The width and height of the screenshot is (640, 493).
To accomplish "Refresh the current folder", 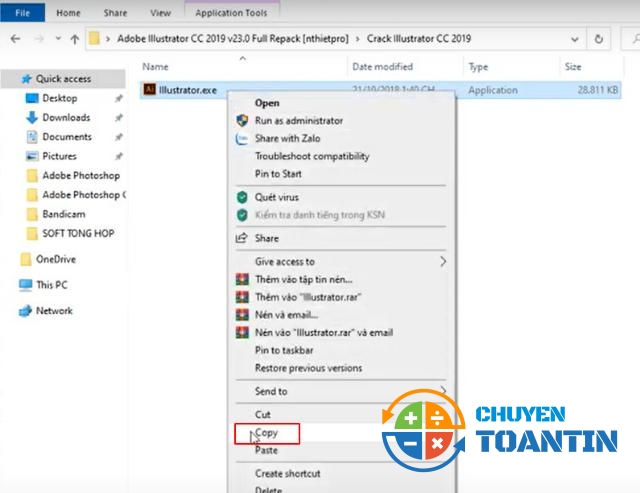I will tap(599, 39).
